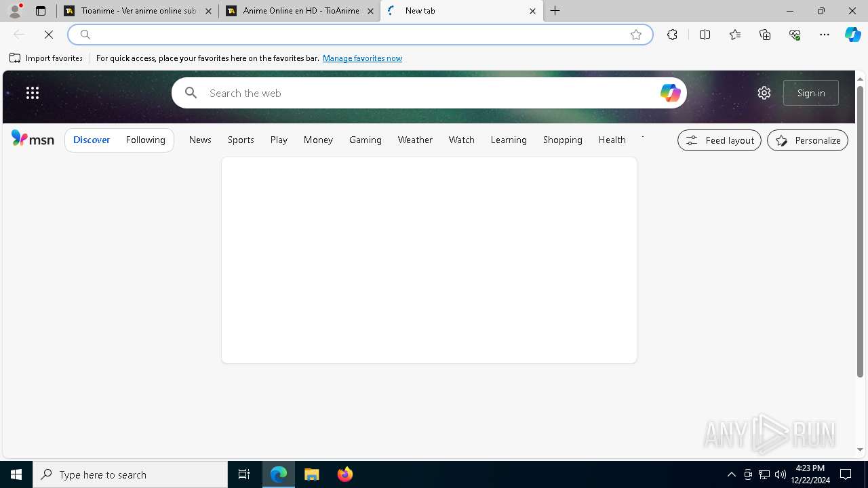Open a new tab with plus button
This screenshot has width=868, height=488.
(555, 11)
